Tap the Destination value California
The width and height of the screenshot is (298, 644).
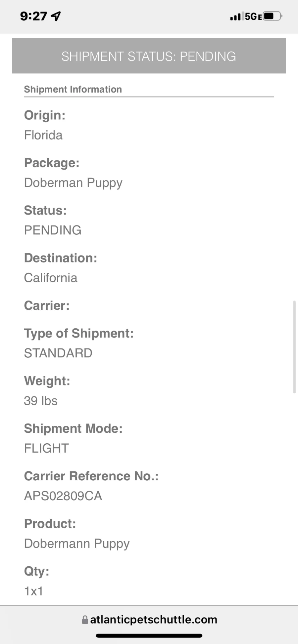click(x=51, y=278)
